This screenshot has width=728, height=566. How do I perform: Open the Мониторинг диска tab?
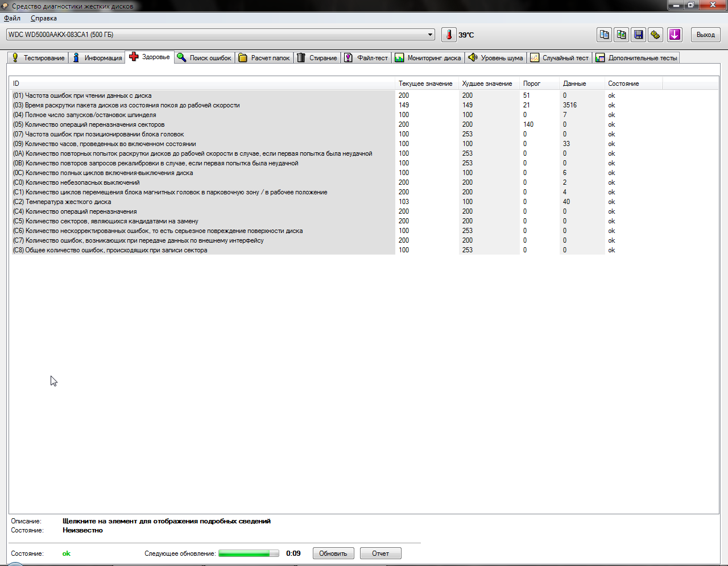tap(428, 58)
